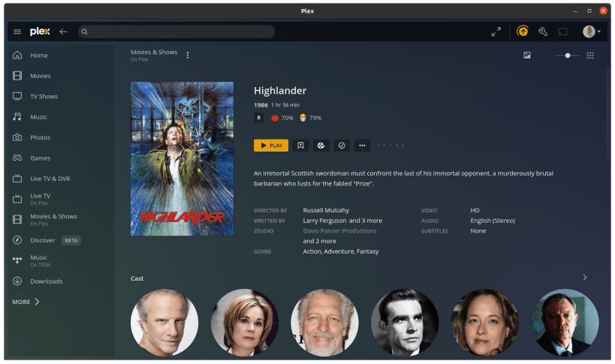This screenshot has height=364, width=615.
Task: Click the HD video value
Action: click(x=475, y=210)
